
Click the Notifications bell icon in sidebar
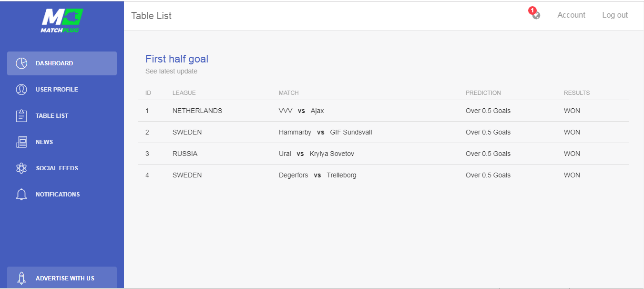point(21,195)
